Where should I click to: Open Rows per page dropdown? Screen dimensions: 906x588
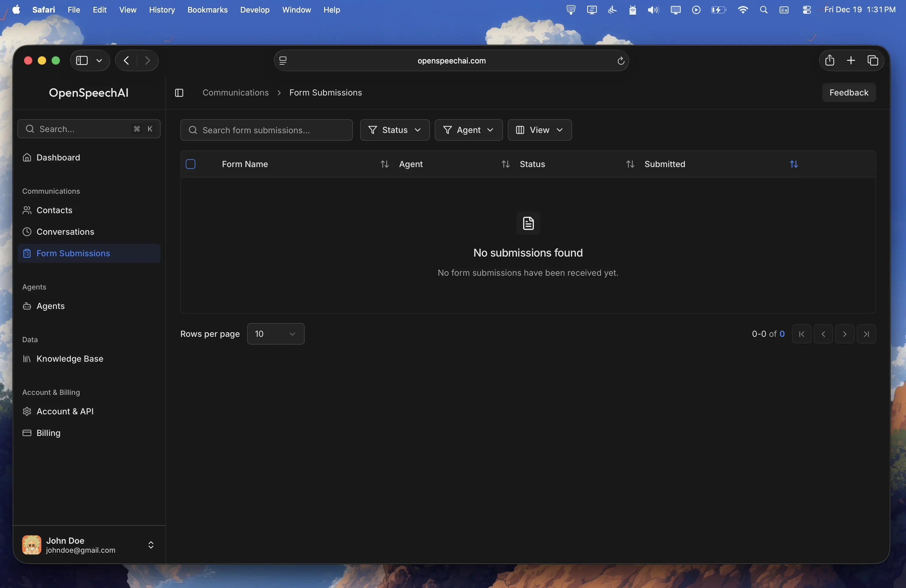(276, 334)
